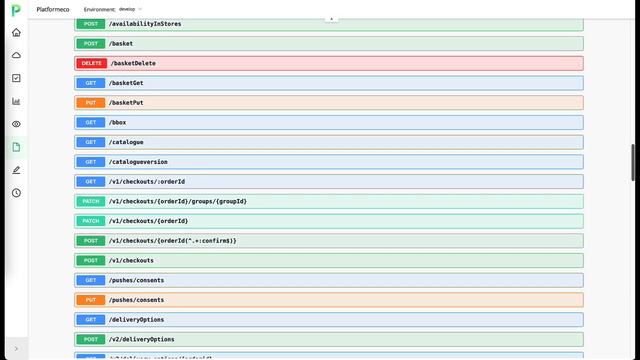Expand the sidebar with bottom chevron
Screen dimensions: 640x360
coord(16,349)
